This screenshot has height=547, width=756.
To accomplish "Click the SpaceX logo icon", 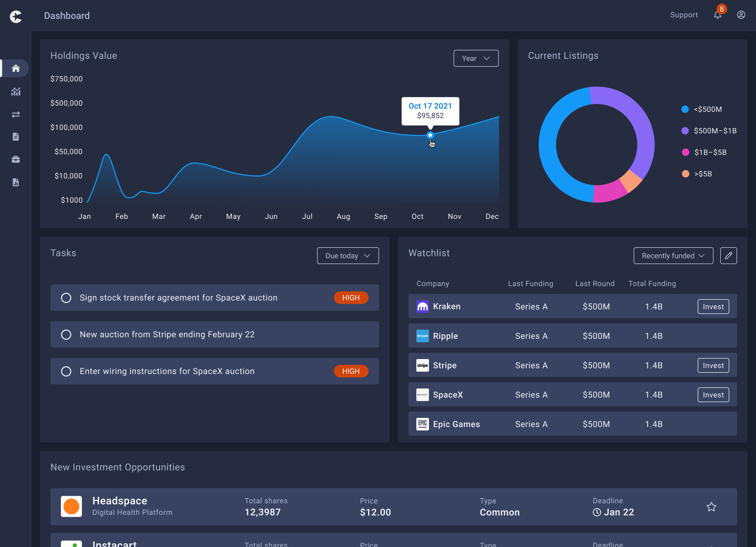I will coord(423,395).
